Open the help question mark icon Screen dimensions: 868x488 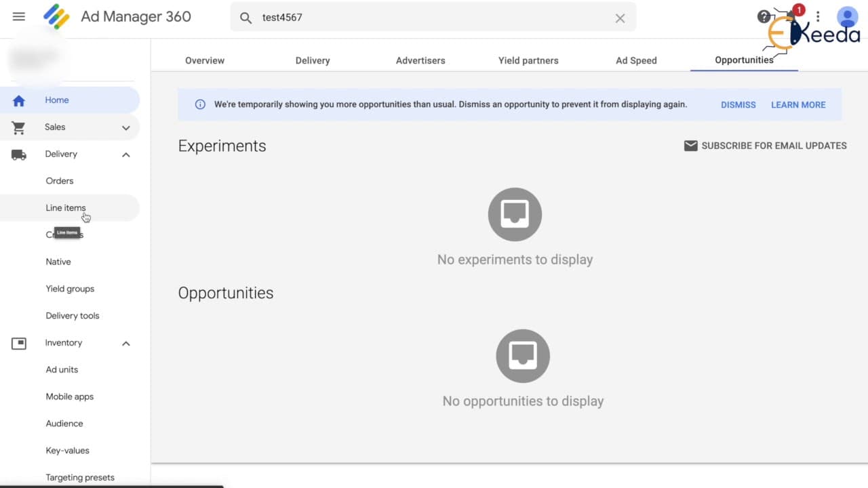coord(764,17)
